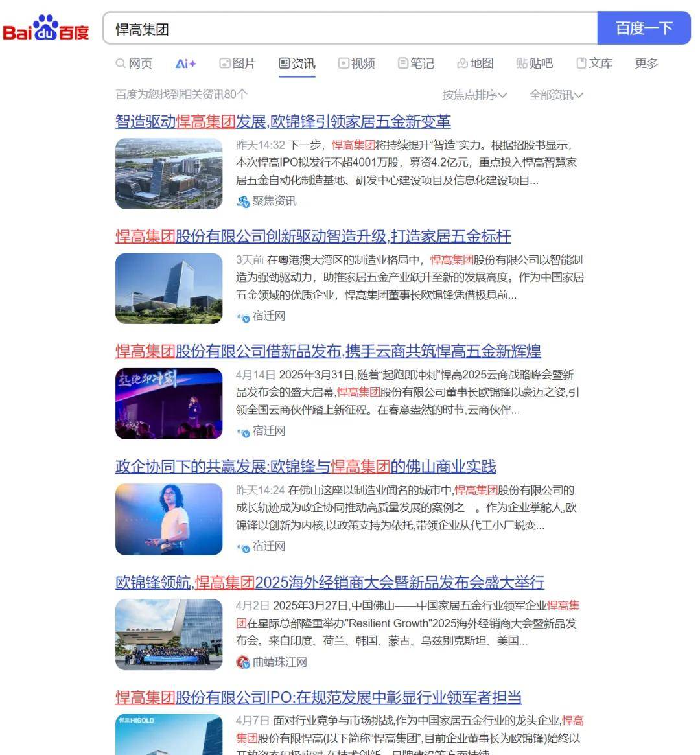Image resolution: width=700 pixels, height=755 pixels.
Task: Focus the search box containing 悍高集团
Action: point(350,29)
